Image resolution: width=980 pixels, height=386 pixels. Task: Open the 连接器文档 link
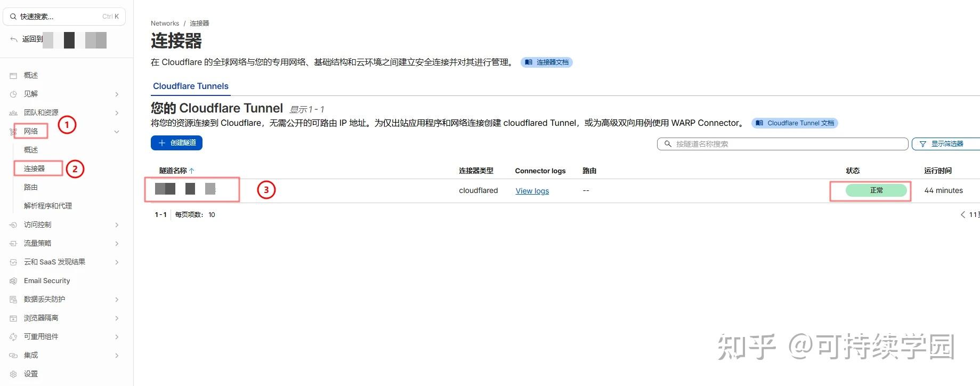[x=547, y=62]
